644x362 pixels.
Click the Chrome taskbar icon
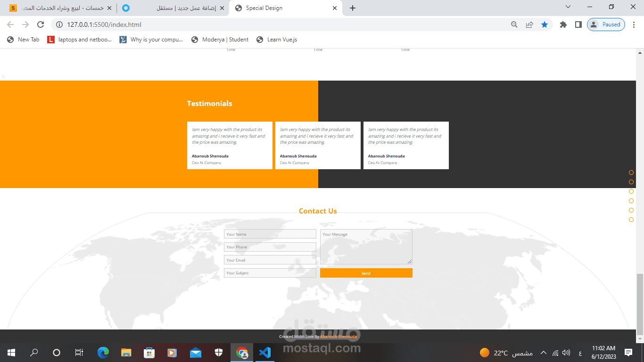point(242,352)
